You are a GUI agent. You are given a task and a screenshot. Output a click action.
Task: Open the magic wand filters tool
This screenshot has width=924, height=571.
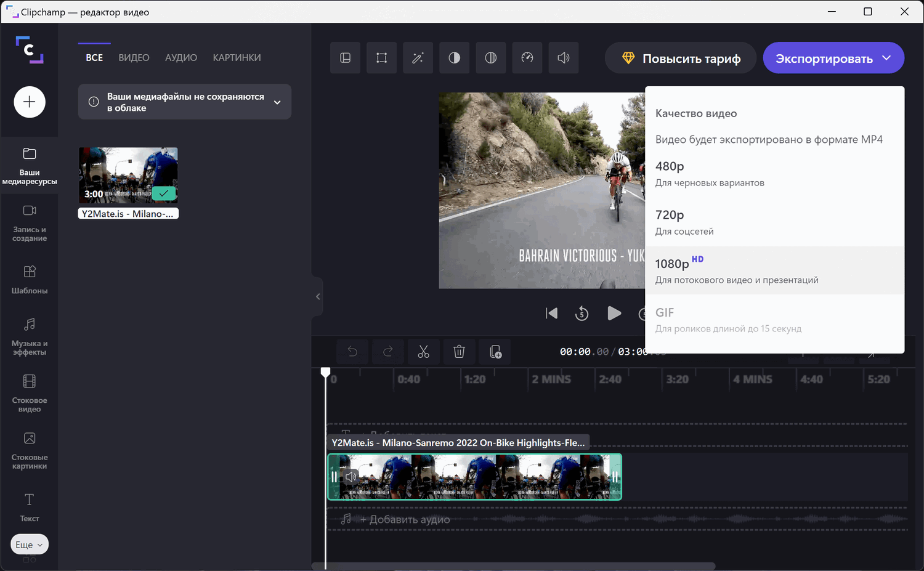tap(418, 58)
